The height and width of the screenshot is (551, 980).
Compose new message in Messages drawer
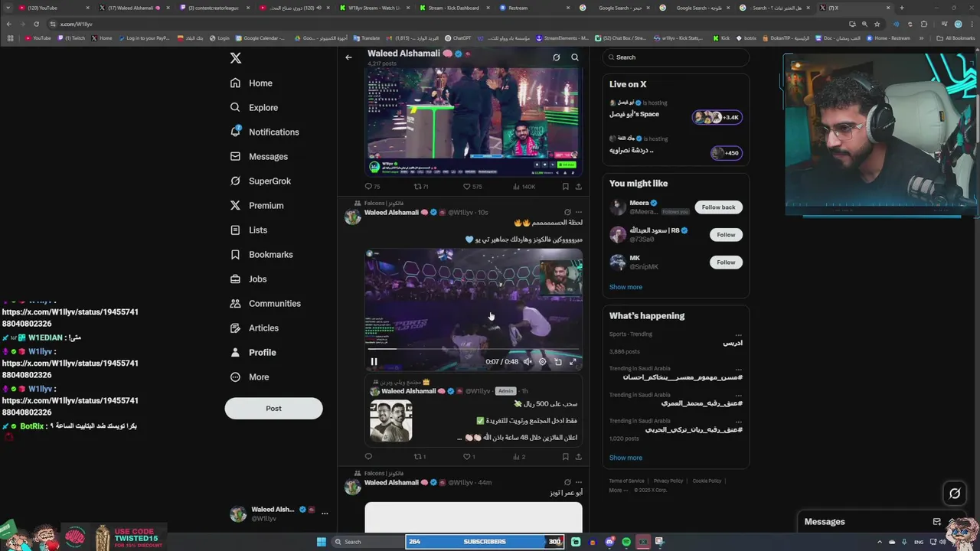click(x=936, y=522)
